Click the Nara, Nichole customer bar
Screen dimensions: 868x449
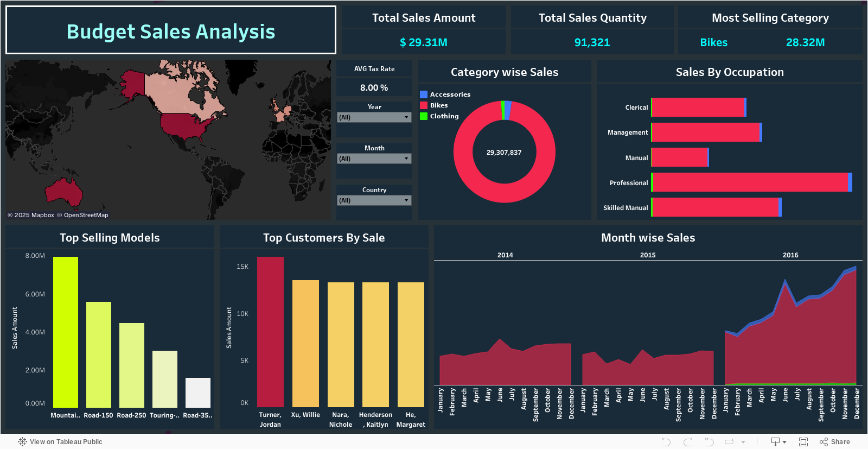[x=341, y=345]
